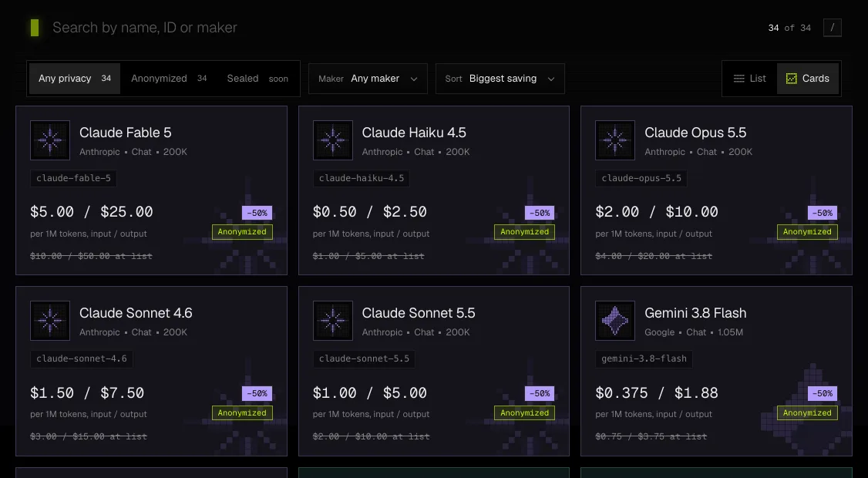
Task: Click the $0.50 / $2.50 price
Action: (x=370, y=212)
